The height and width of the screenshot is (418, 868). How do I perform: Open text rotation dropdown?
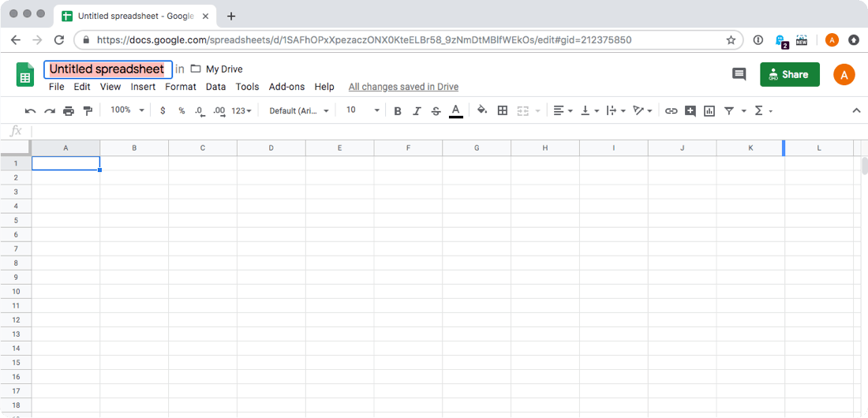coord(642,110)
